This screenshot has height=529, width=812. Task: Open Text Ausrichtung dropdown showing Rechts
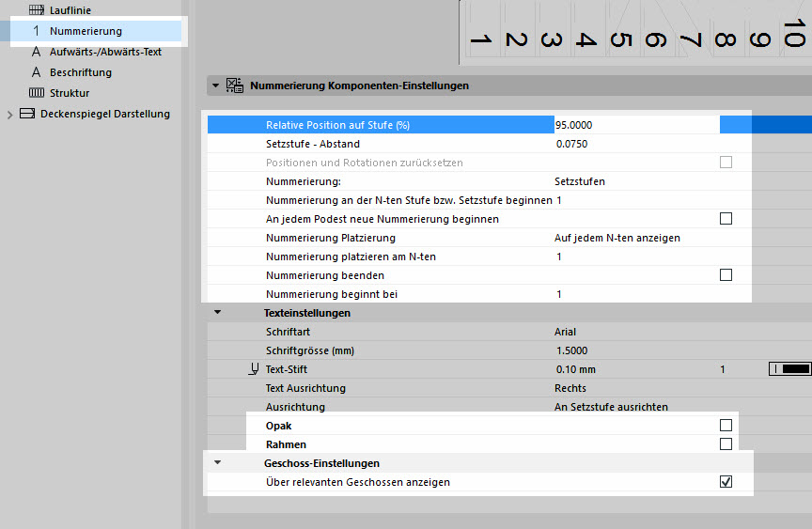pos(570,388)
